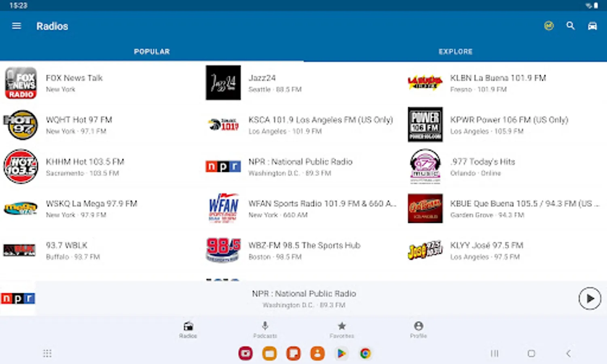This screenshot has height=364, width=607.
Task: Choose the 'KBUE Que Buena 105.5' station name
Action: [x=525, y=203]
